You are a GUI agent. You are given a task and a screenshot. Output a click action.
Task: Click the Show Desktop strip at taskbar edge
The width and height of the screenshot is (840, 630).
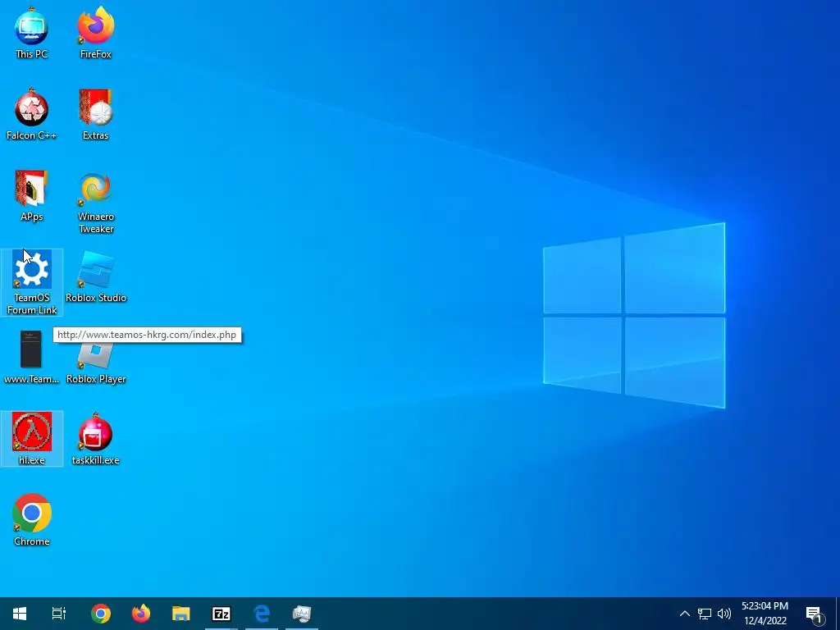click(x=838, y=614)
